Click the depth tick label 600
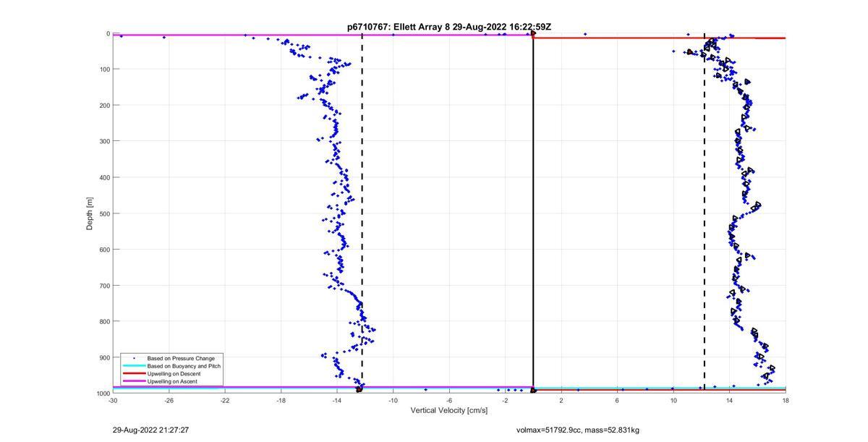The width and height of the screenshot is (868, 442). pos(104,250)
